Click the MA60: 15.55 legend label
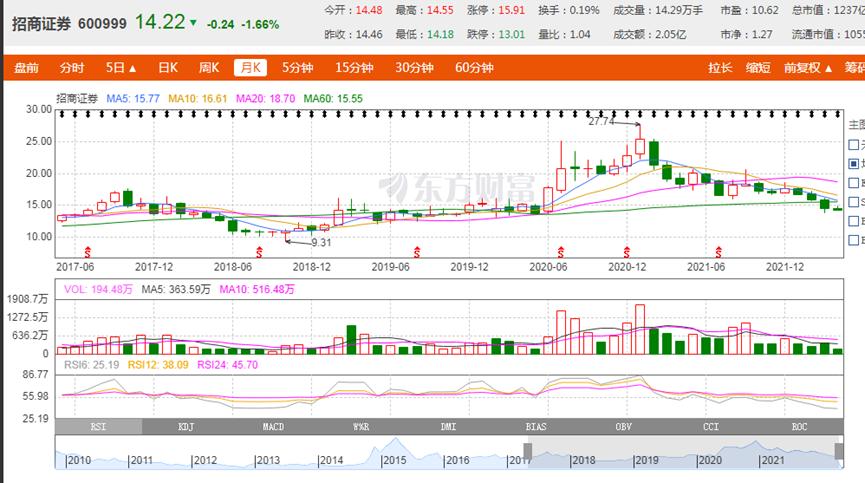 [x=333, y=99]
